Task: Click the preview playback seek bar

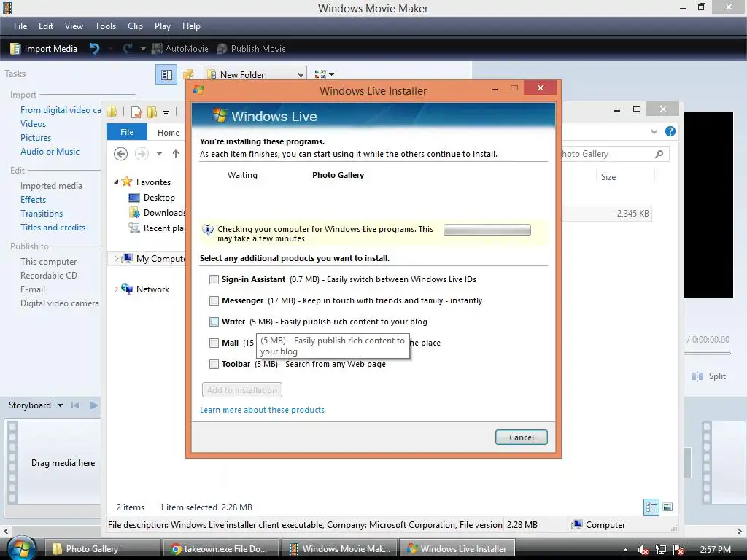Action: coord(708,354)
